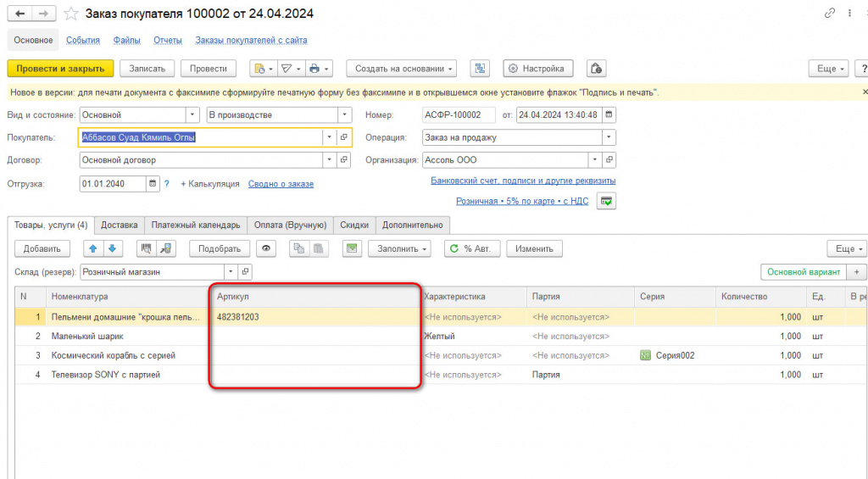Expand the Покупатель dropdown arrow
This screenshot has width=868, height=479.
click(x=330, y=137)
